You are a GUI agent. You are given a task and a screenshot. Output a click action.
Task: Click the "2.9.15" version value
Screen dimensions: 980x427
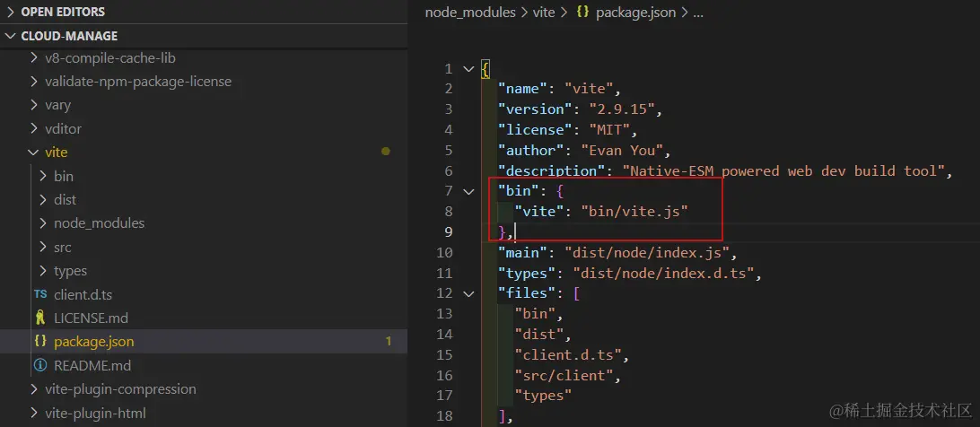tap(622, 109)
